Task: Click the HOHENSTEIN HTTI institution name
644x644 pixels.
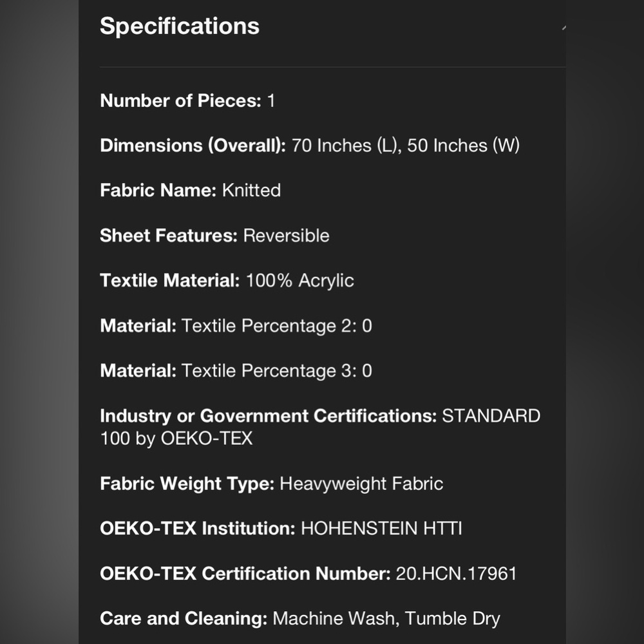Action: click(381, 528)
